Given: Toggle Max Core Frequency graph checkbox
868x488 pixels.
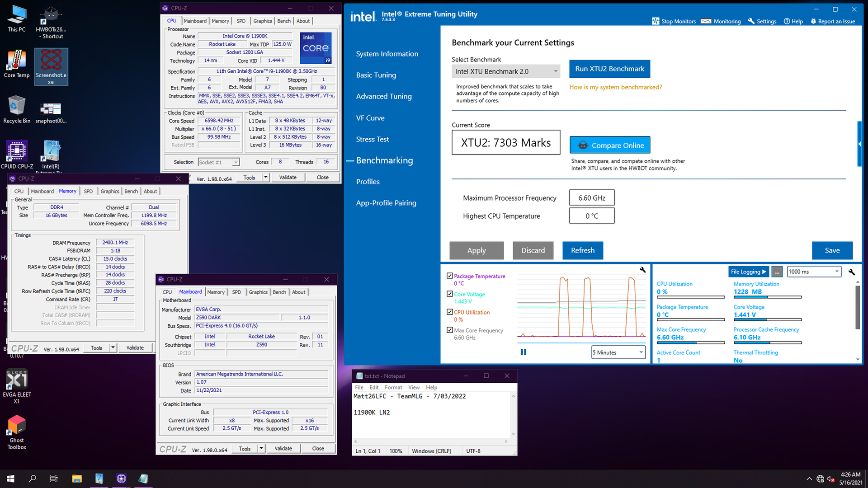Looking at the screenshot, I should click(449, 330).
